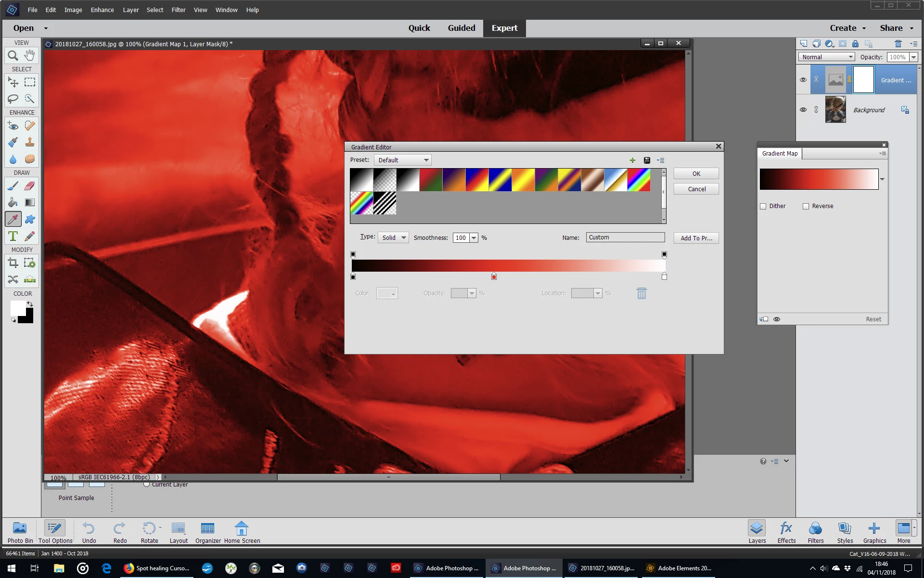Viewport: 924px width, 578px height.
Task: Select the Hand tool
Action: (x=29, y=55)
